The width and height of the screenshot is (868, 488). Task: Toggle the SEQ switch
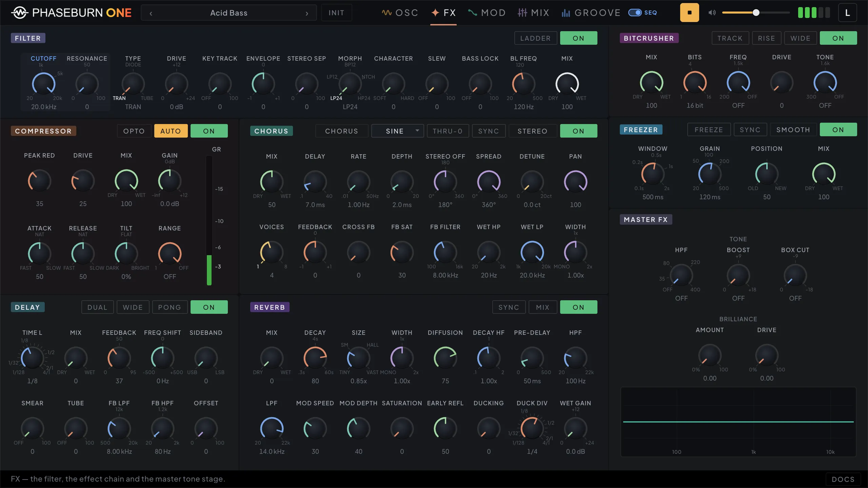[635, 13]
